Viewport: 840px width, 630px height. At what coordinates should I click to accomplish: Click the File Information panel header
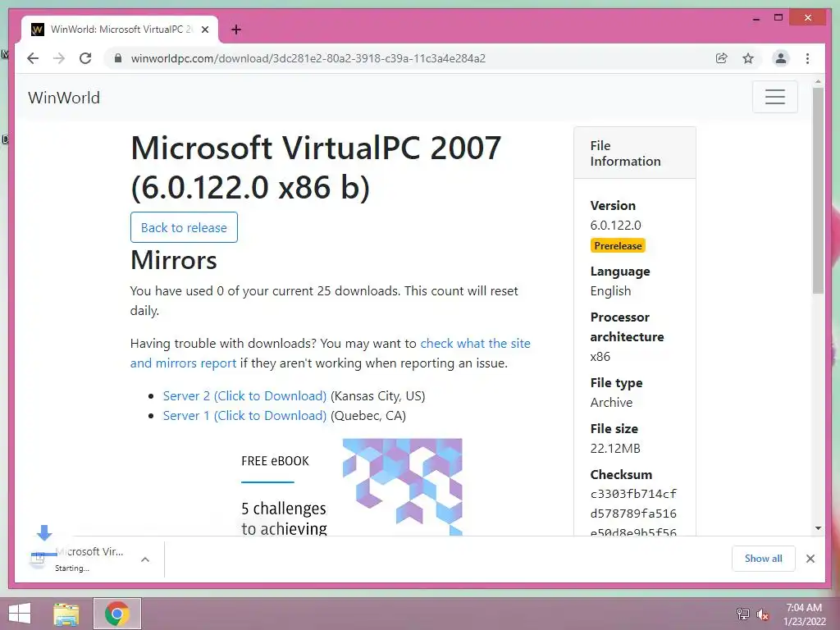pyautogui.click(x=635, y=153)
